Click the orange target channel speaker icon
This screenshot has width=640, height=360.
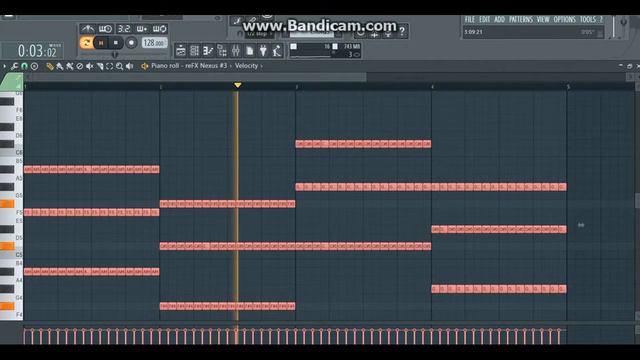[144, 66]
